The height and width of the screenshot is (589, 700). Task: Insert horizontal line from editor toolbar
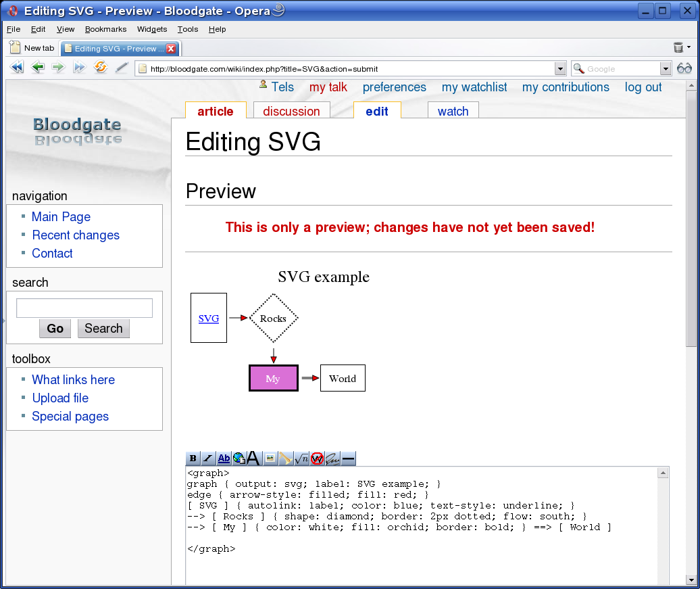tap(348, 458)
